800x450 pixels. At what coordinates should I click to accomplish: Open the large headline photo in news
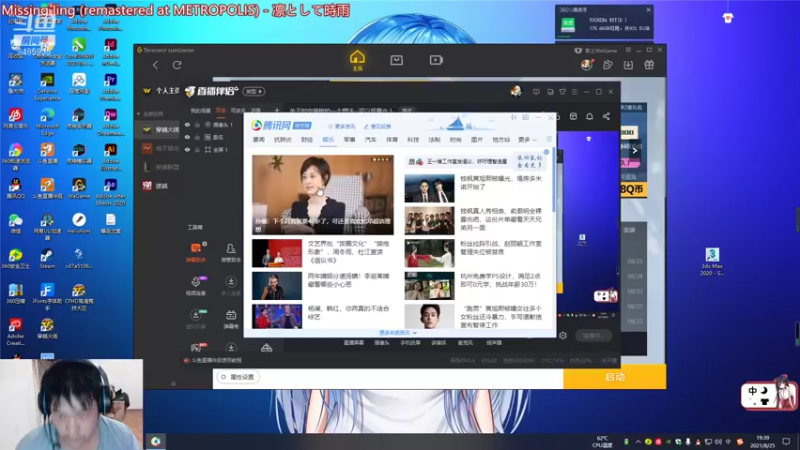coord(322,194)
